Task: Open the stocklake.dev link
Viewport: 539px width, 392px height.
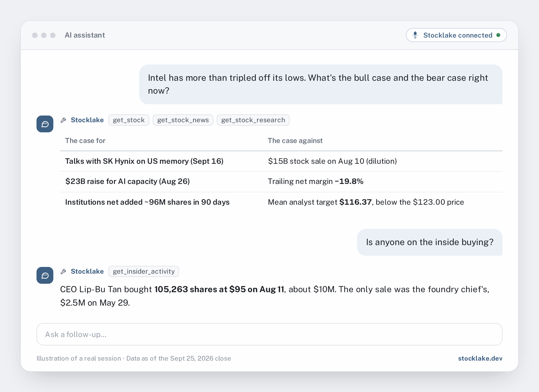Action: [480, 358]
